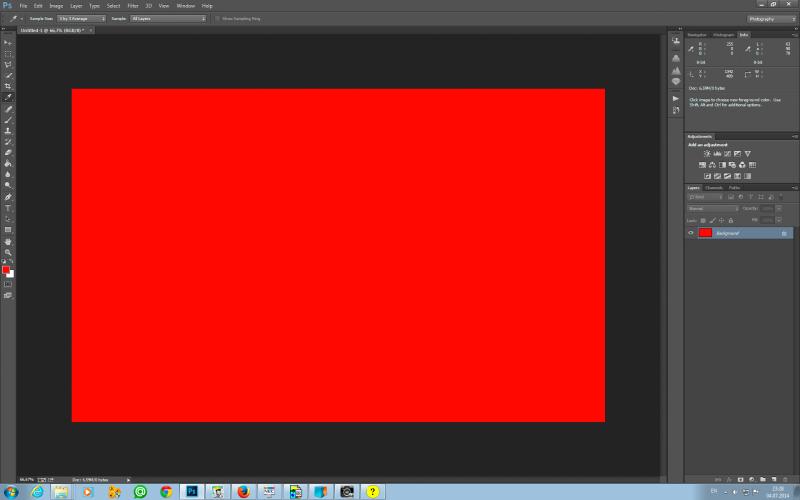Image resolution: width=800 pixels, height=500 pixels.
Task: Open the Image menu
Action: pyautogui.click(x=56, y=6)
